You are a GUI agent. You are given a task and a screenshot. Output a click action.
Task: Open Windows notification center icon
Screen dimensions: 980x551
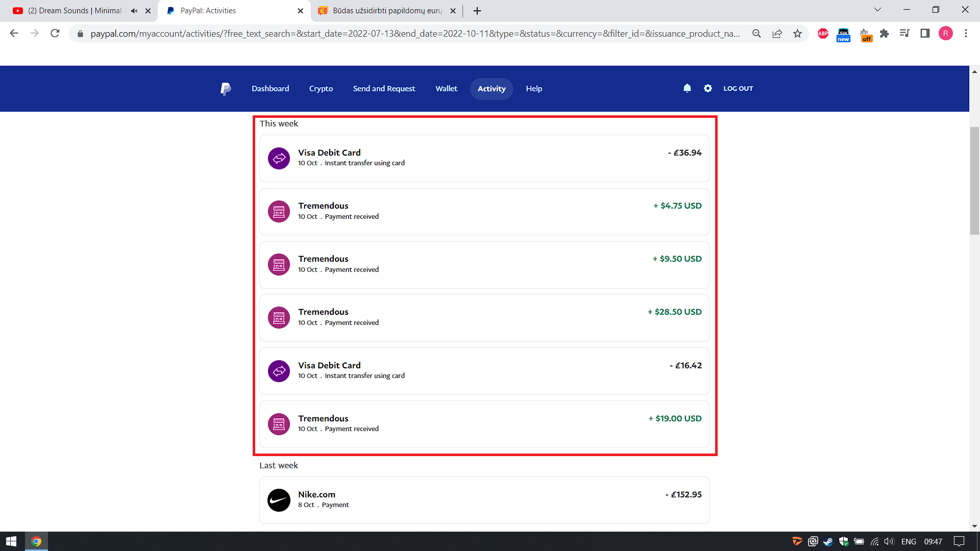[x=959, y=542]
